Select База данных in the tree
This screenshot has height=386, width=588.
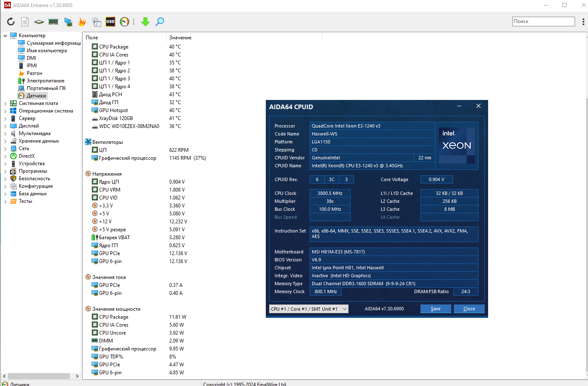coord(33,194)
